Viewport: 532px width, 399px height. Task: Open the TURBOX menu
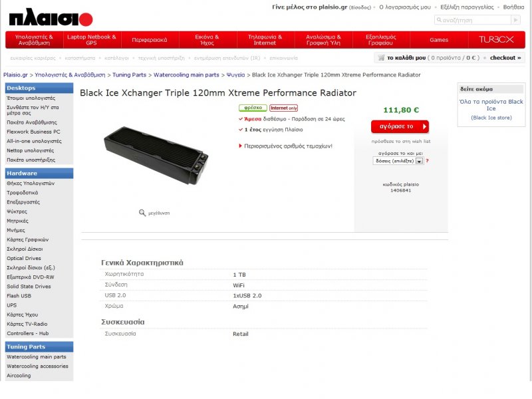click(496, 40)
